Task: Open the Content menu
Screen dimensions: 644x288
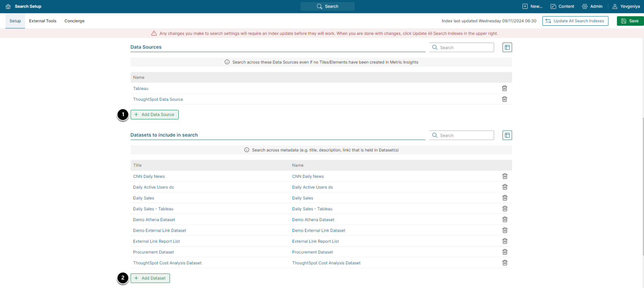Action: [562, 6]
